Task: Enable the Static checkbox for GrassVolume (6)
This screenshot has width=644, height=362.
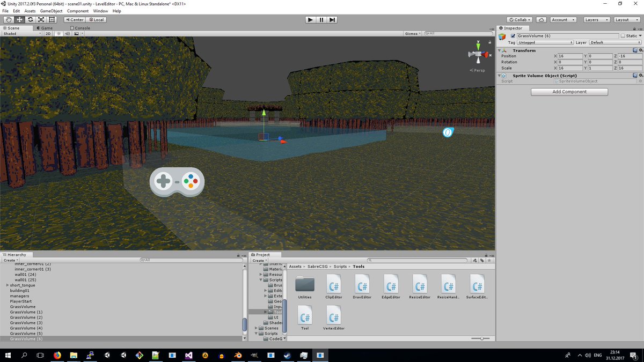Action: point(623,35)
